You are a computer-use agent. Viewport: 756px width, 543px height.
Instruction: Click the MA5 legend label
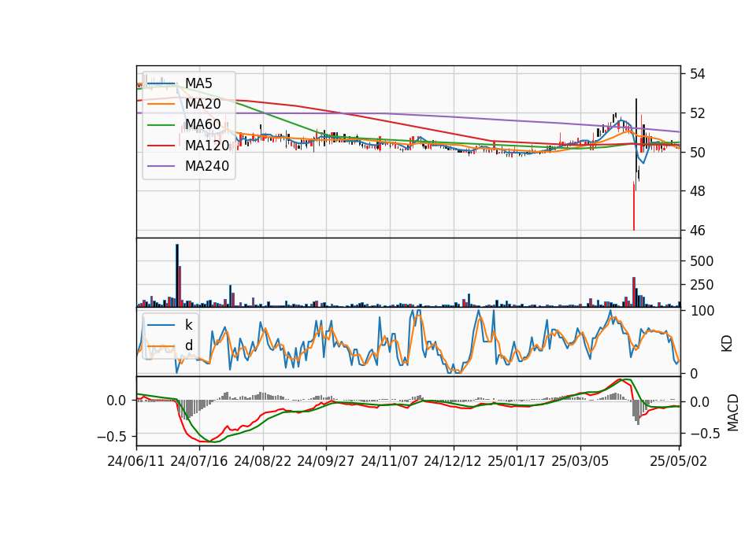tap(198, 83)
